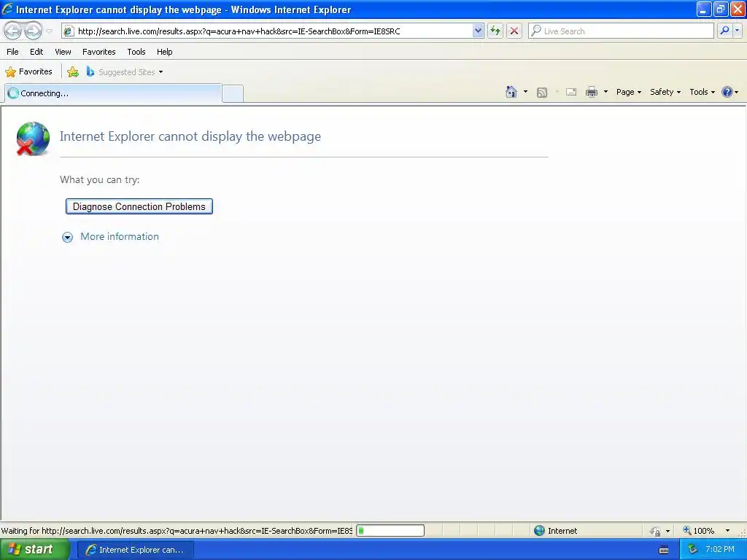Click the zoom level 100% button
Image resolution: width=747 pixels, height=560 pixels.
tap(698, 531)
